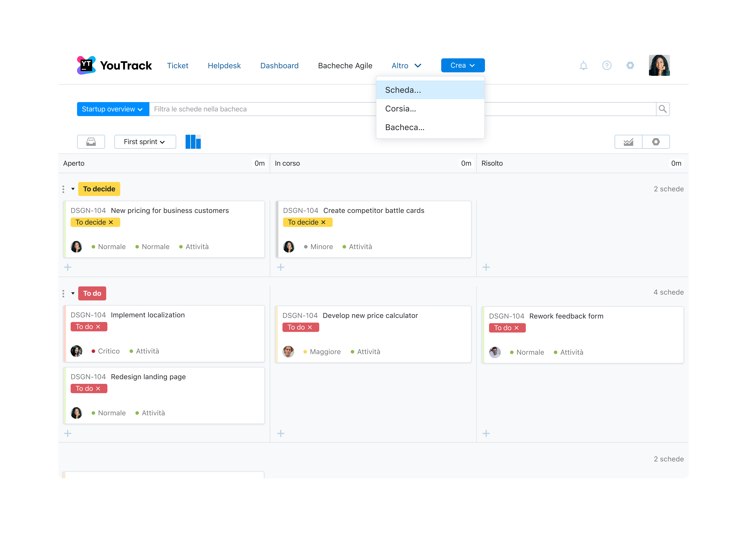Screen dimensions: 747x560
Task: Open global settings via the top-right gear icon
Action: pos(630,66)
